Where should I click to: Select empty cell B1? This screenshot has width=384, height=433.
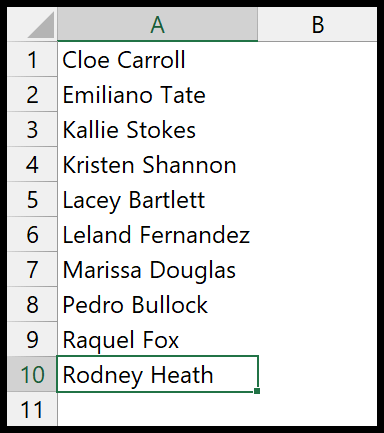tap(317, 60)
